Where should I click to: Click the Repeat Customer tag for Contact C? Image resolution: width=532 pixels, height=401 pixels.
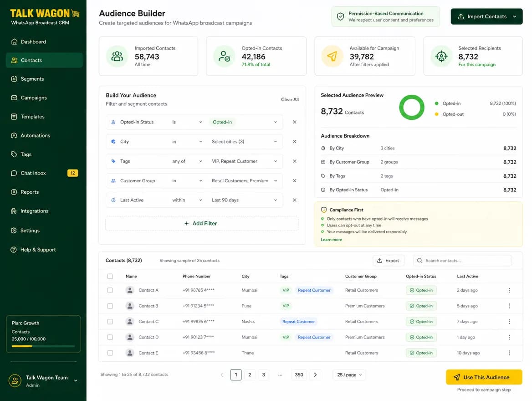pos(298,322)
